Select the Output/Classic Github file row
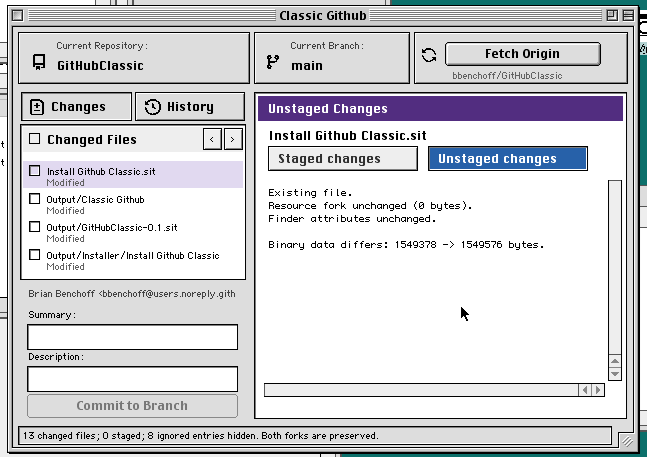647x457 pixels. click(x=133, y=203)
